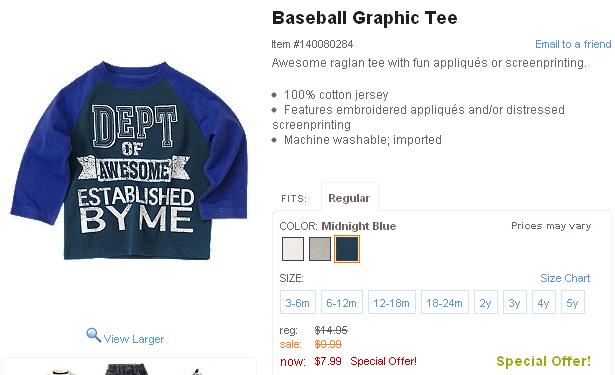Click the Baseball tee product image
Viewport: 615px width, 375px height.
[129, 160]
